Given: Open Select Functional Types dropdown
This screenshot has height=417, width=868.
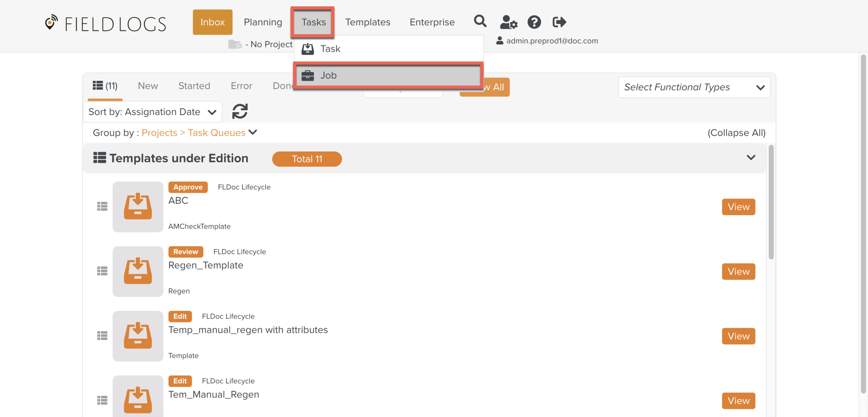Looking at the screenshot, I should (x=694, y=87).
